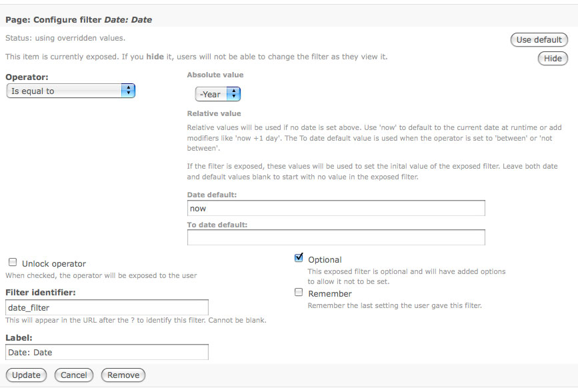578x392 pixels.
Task: Focus the Date default field containing 'now'
Action: tap(336, 209)
